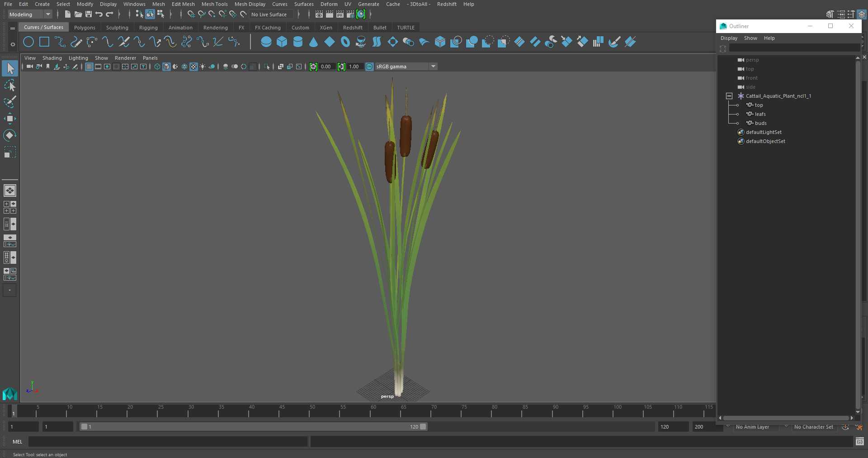Viewport: 868px width, 458px height.
Task: Open the Windows menu
Action: click(x=134, y=4)
